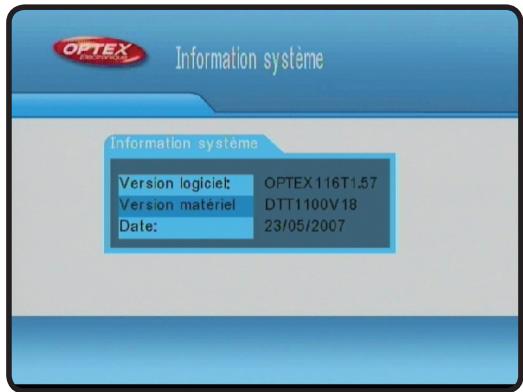Viewport: 523px width, 392px height.
Task: Select the 'Version matériel' row label
Action: [186, 206]
